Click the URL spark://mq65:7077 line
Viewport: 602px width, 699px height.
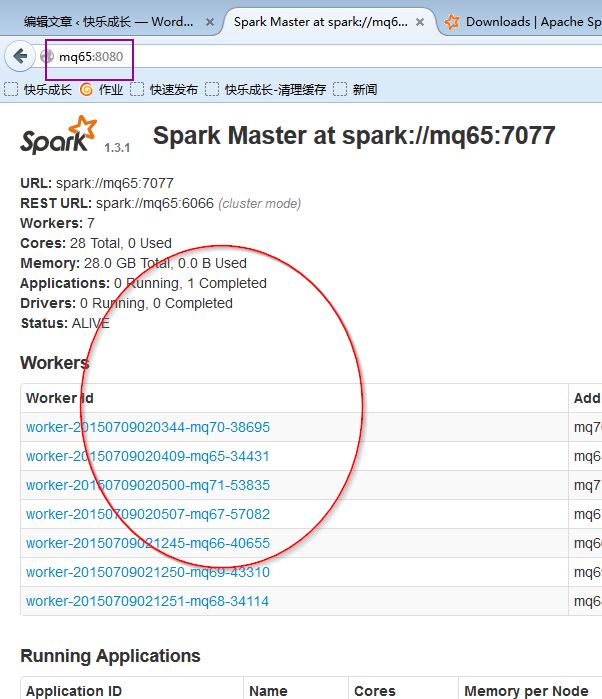[97, 183]
